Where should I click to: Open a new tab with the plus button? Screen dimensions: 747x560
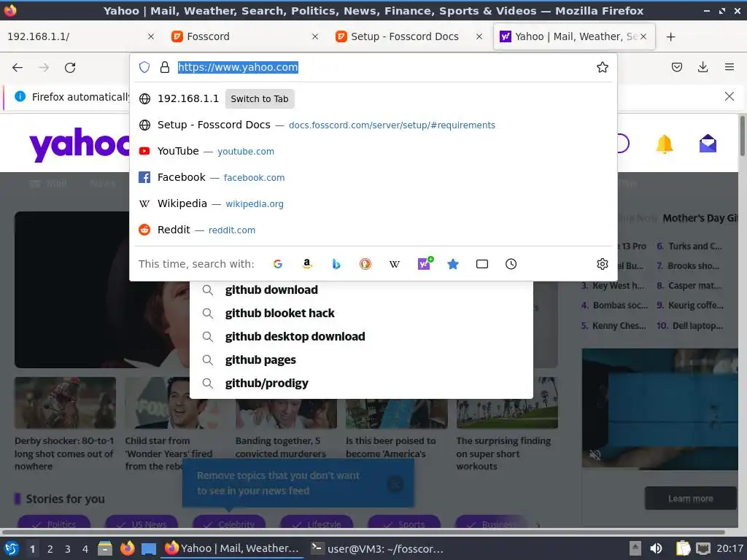(x=670, y=36)
